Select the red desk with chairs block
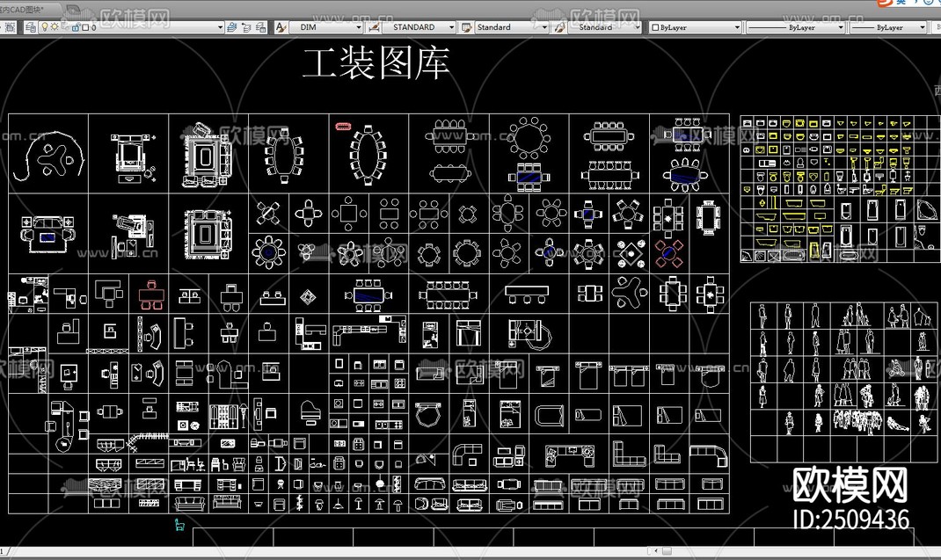 pos(151,295)
